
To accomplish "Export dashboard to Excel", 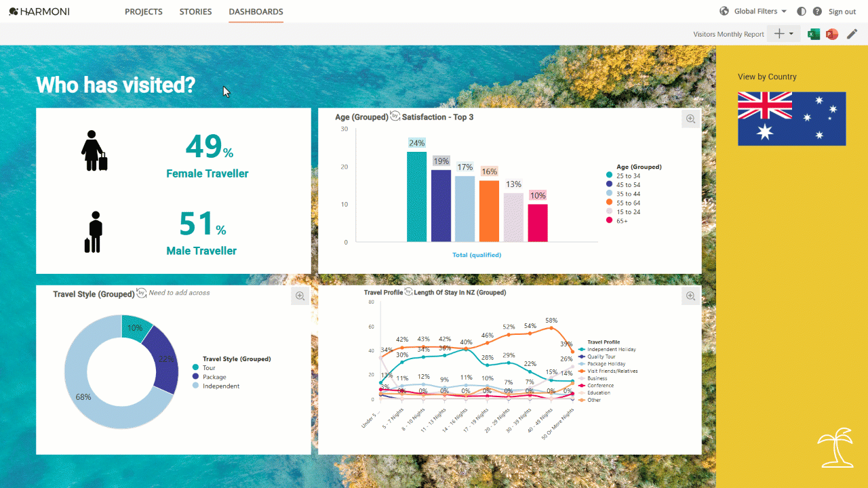I will pyautogui.click(x=814, y=34).
